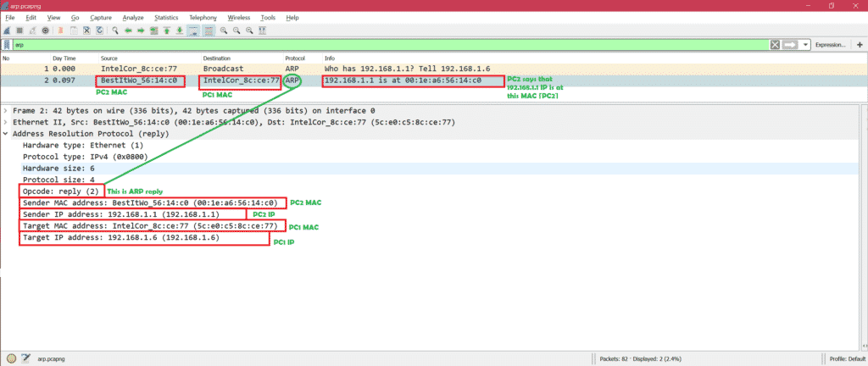868x366 pixels.
Task: Zoom out the main window text
Action: pyautogui.click(x=236, y=30)
